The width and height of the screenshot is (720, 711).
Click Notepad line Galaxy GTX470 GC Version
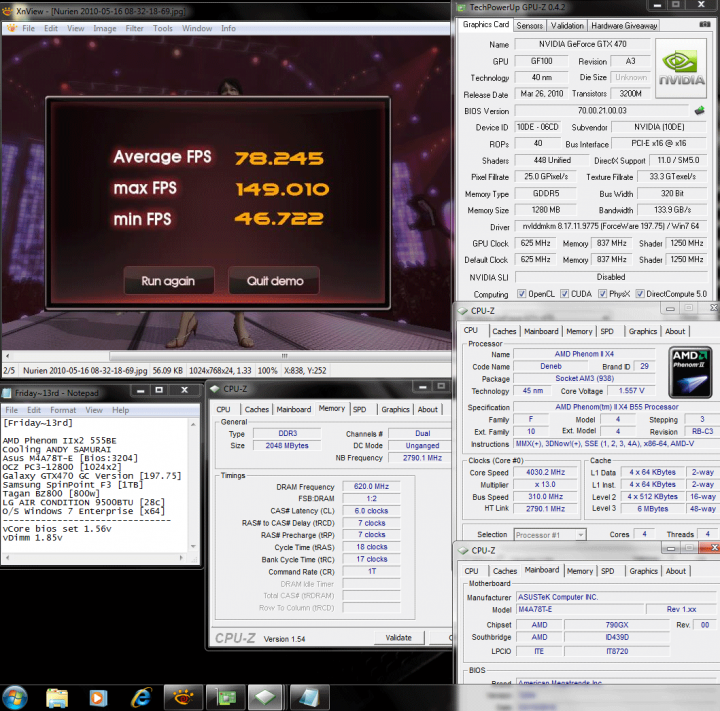point(92,476)
